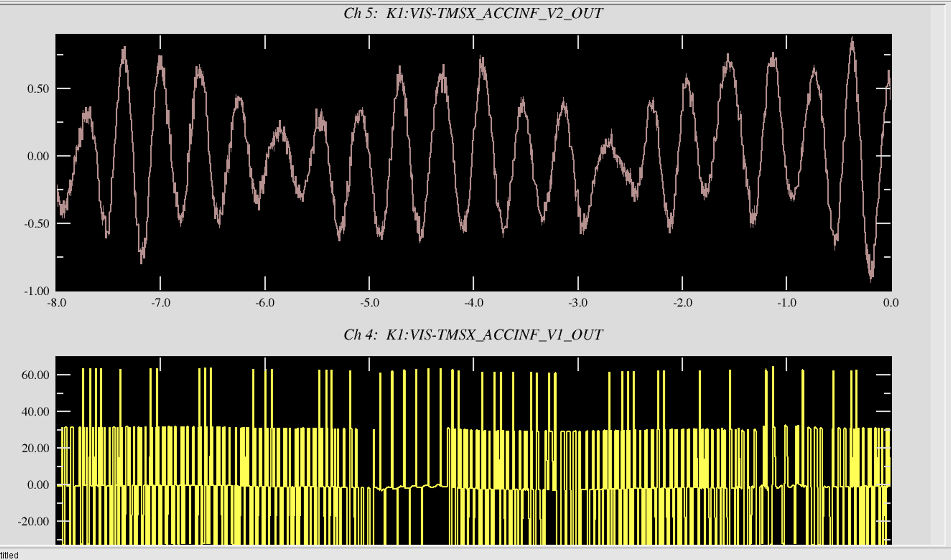
Task: Click inside the Ch 4 yellow signal plot
Action: (473, 450)
